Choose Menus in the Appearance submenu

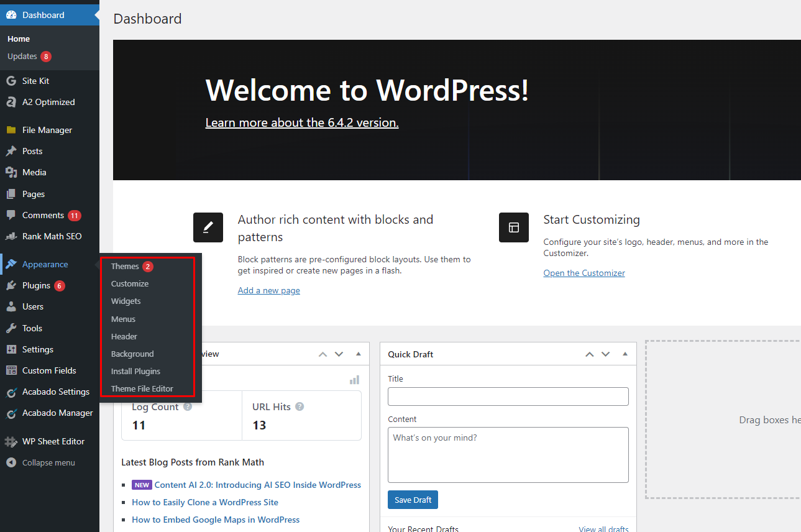click(123, 319)
